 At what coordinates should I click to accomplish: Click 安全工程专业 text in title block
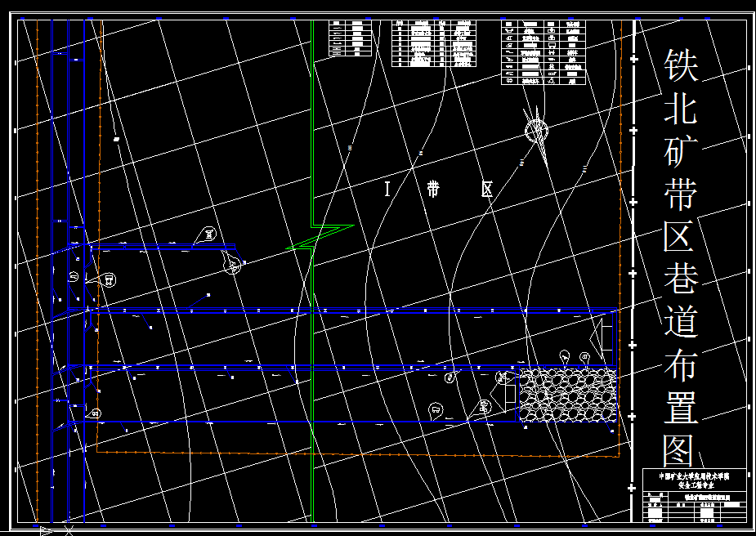[x=695, y=485]
